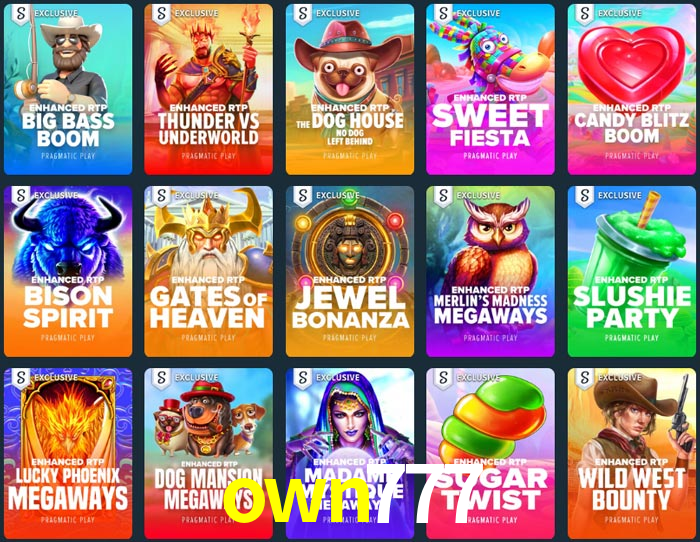
Task: Open the Big Bass Boom game
Action: click(68, 89)
